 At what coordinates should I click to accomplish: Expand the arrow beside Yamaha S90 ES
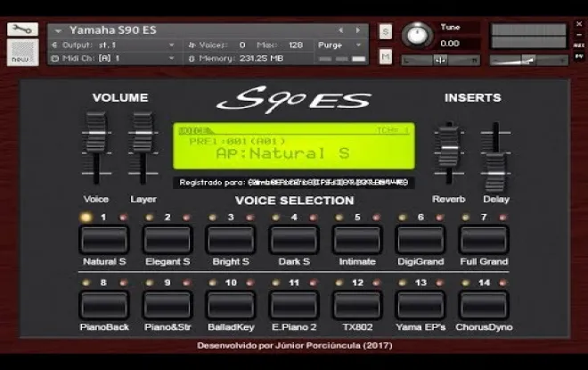58,31
